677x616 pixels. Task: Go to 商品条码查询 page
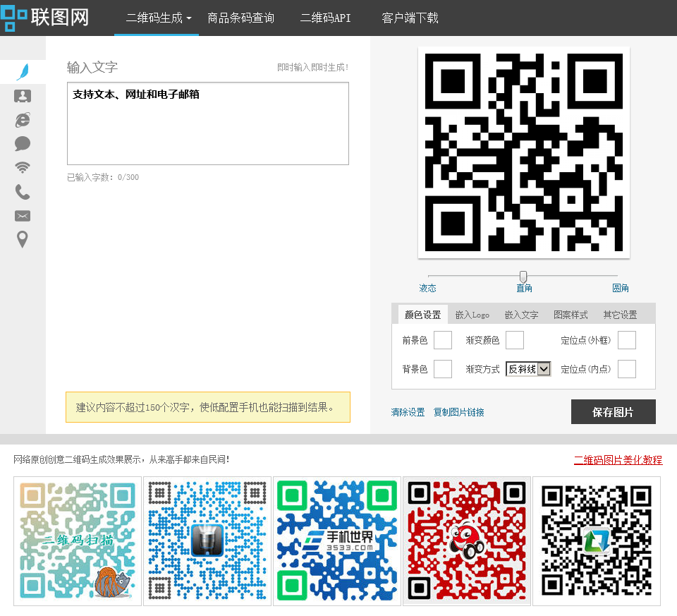click(x=241, y=18)
